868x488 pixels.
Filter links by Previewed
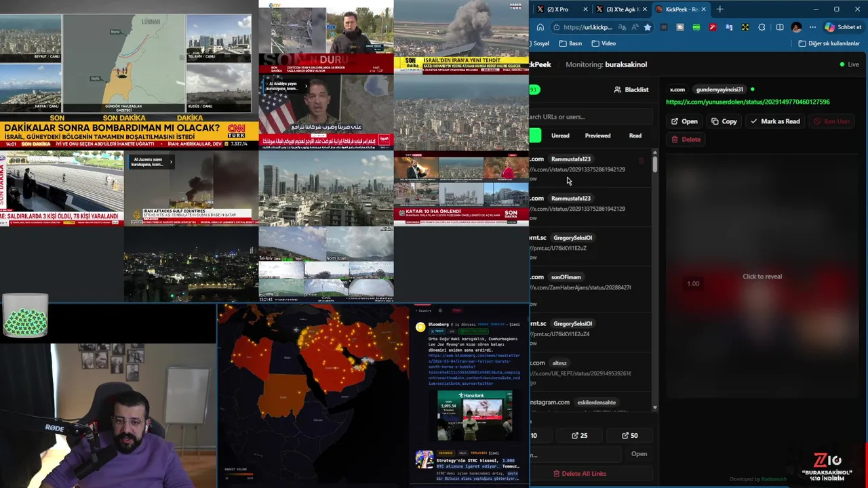pos(597,136)
